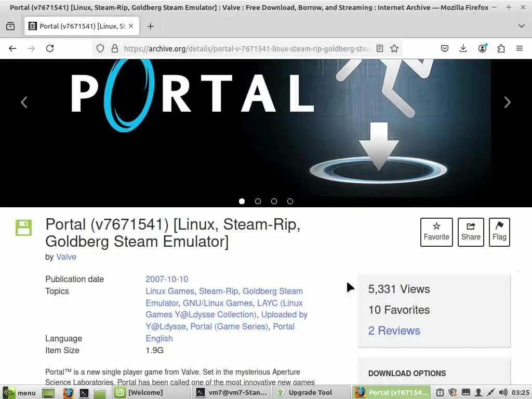Open the Firefox account icon

pyautogui.click(x=482, y=48)
